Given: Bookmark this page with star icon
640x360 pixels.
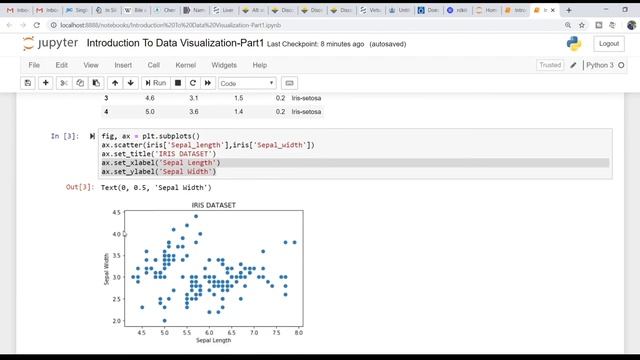Looking at the screenshot, I should pyautogui.click(x=582, y=25).
